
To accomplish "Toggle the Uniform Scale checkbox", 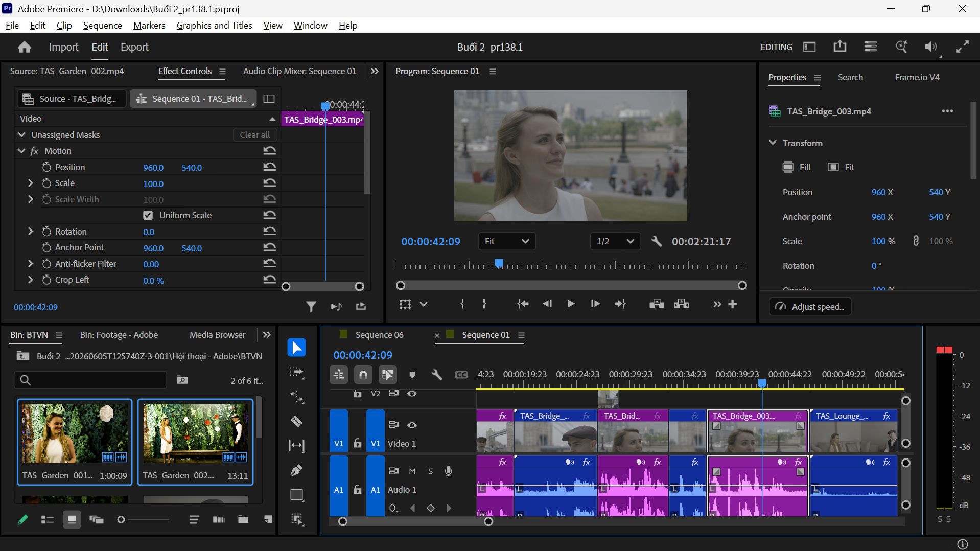I will click(x=148, y=215).
